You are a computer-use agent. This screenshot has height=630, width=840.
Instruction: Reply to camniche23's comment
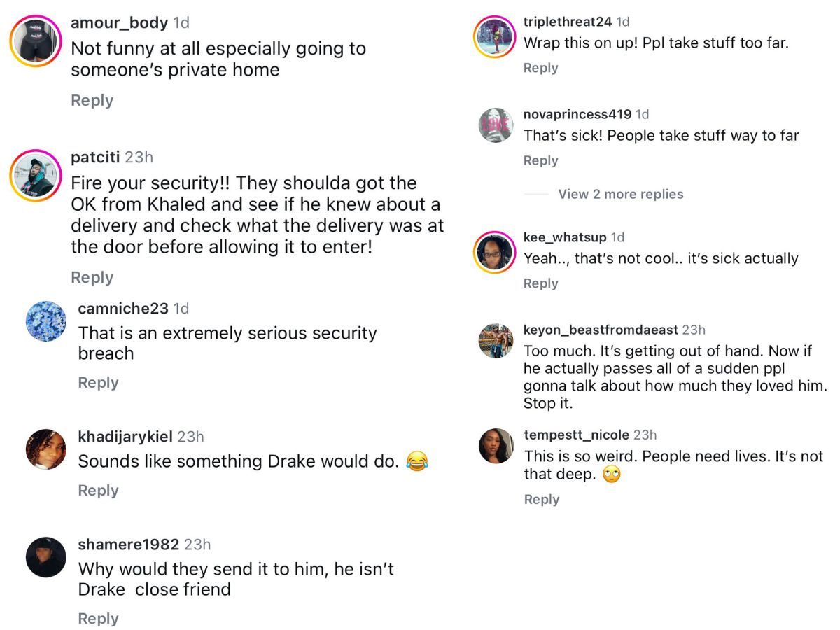98,382
